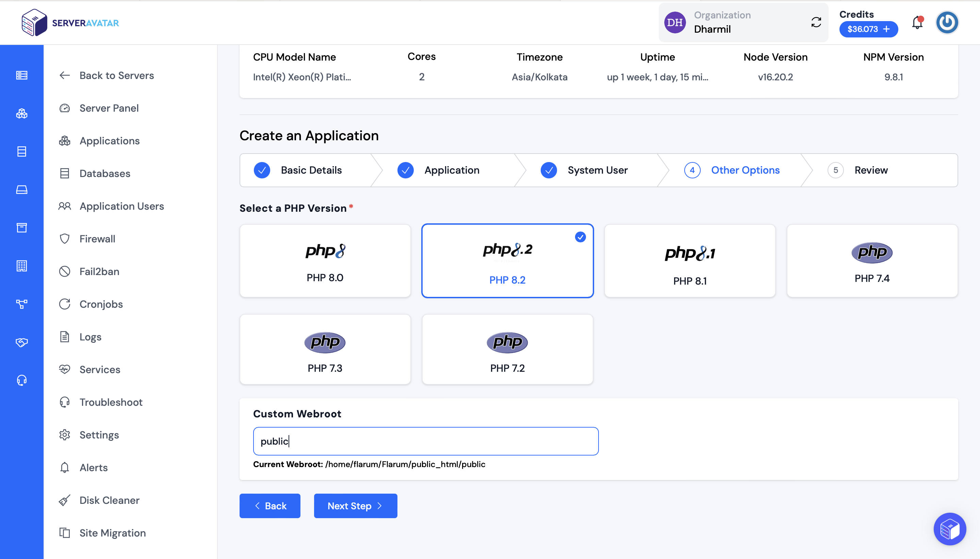Click the Asia/Kolkata timezone value
The image size is (980, 559).
click(539, 77)
